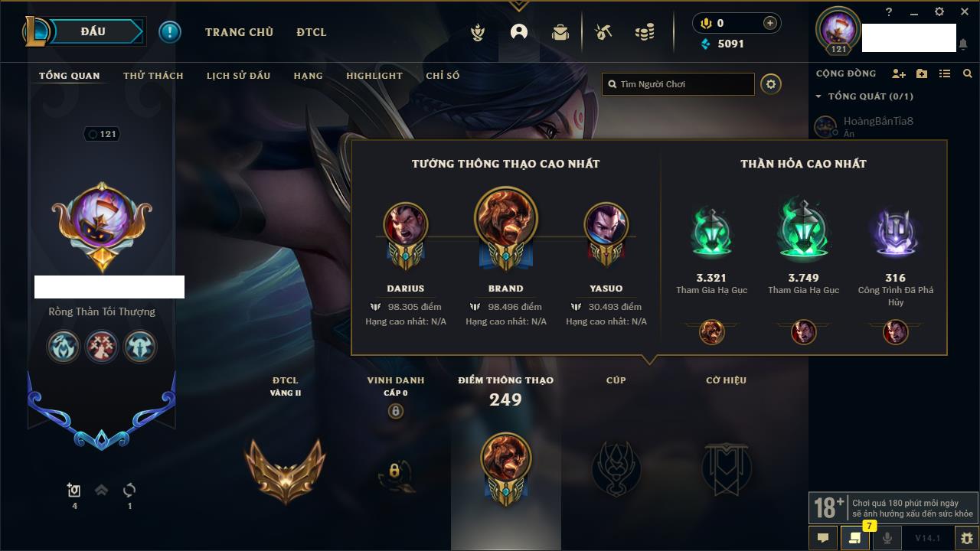Image resolution: width=980 pixels, height=551 pixels.
Task: Open the missions panel icon with badge
Action: tap(854, 537)
